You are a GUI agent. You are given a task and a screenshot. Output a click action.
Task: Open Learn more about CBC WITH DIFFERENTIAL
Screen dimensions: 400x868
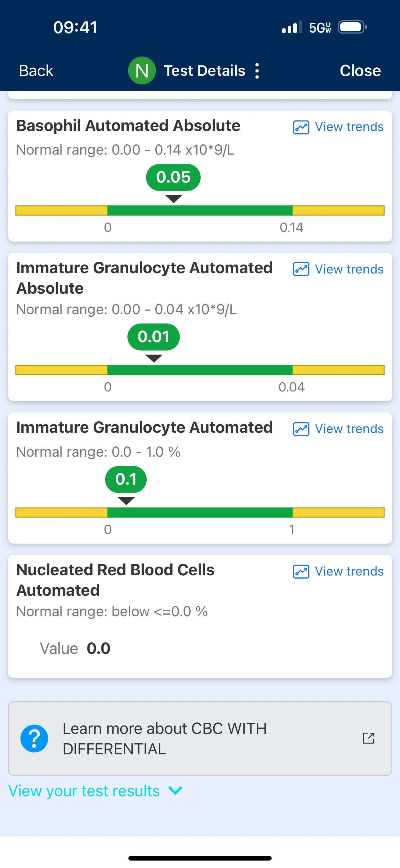[x=165, y=738]
